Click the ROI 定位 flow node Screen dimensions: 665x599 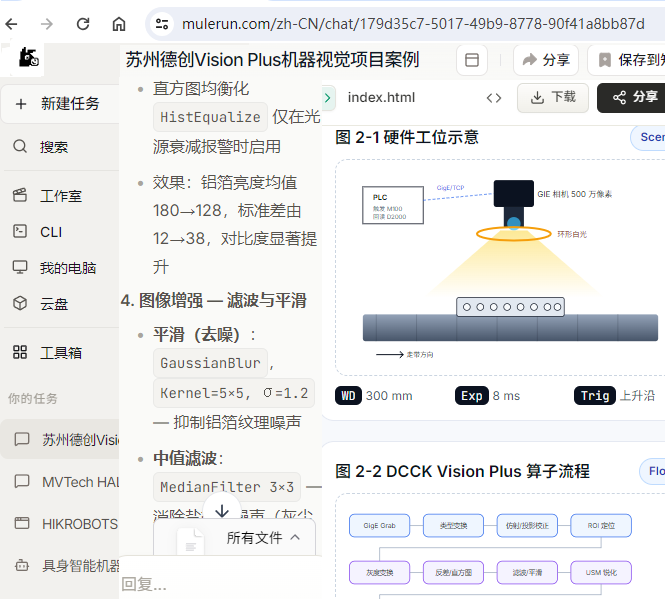tap(601, 526)
